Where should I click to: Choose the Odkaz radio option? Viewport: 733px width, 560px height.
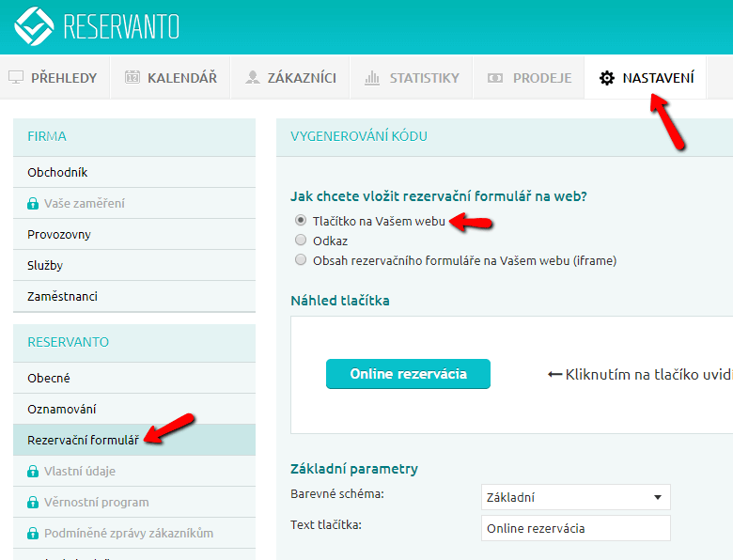301,240
